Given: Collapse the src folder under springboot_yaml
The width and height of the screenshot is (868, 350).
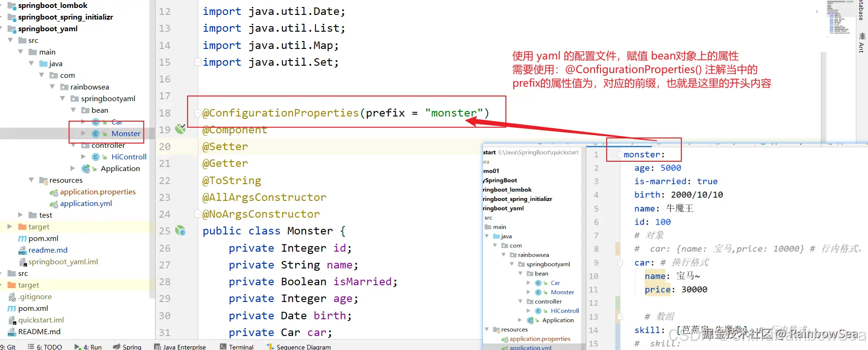Looking at the screenshot, I should 10,40.
